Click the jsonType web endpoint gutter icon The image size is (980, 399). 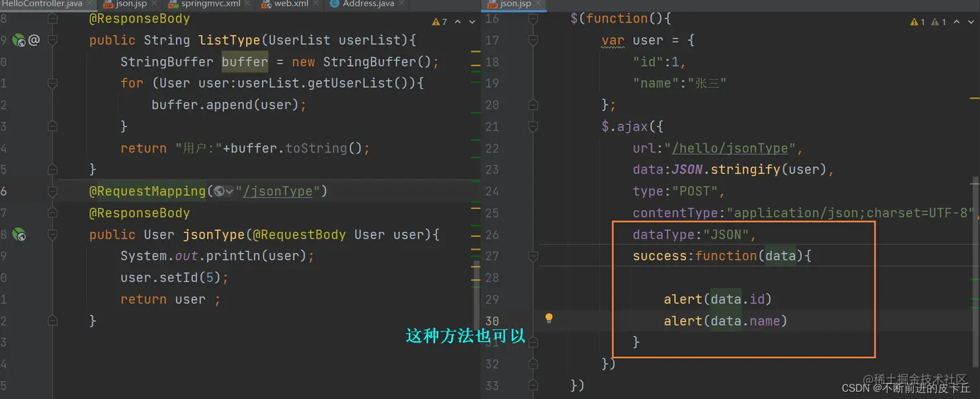pos(19,234)
